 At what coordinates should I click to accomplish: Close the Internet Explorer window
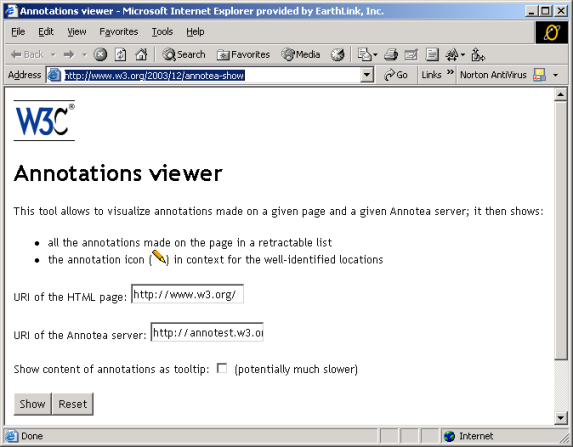561,11
